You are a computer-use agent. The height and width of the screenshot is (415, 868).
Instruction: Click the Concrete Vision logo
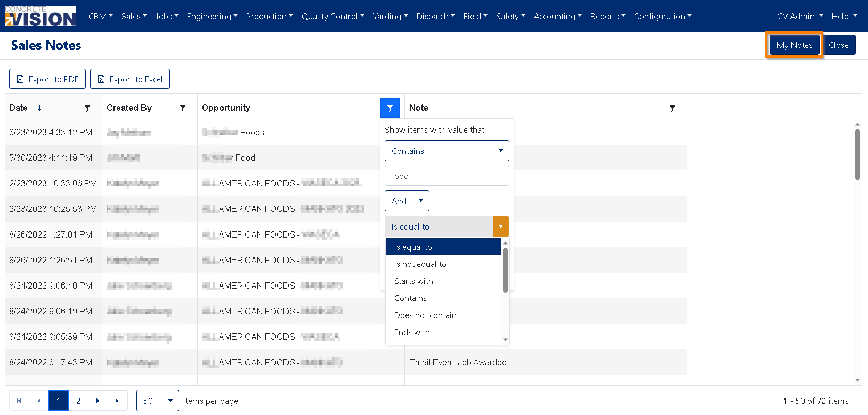pyautogui.click(x=40, y=16)
